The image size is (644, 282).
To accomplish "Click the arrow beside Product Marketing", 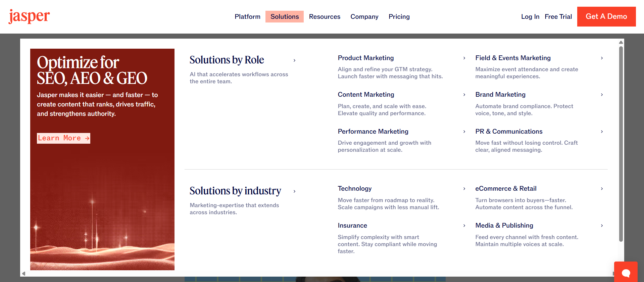I will (x=464, y=58).
